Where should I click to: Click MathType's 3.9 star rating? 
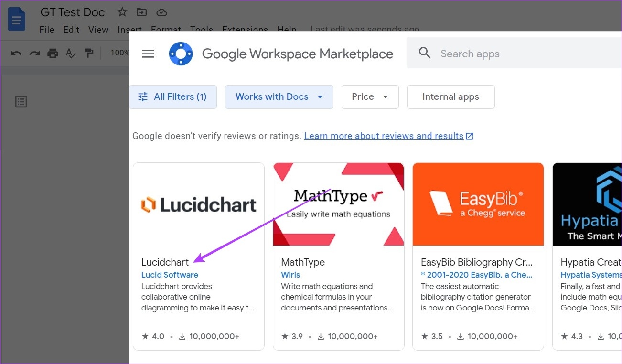[x=292, y=336]
